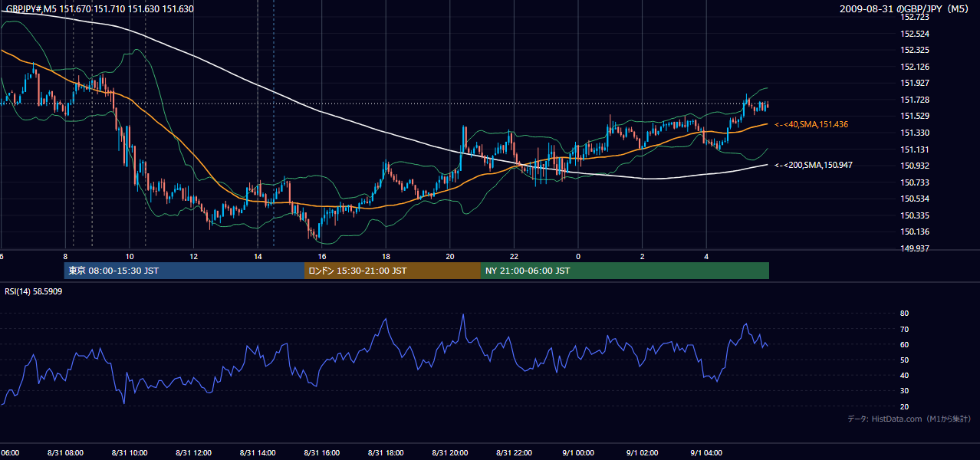
Task: Click RSI scale value 50
Action: [905, 360]
